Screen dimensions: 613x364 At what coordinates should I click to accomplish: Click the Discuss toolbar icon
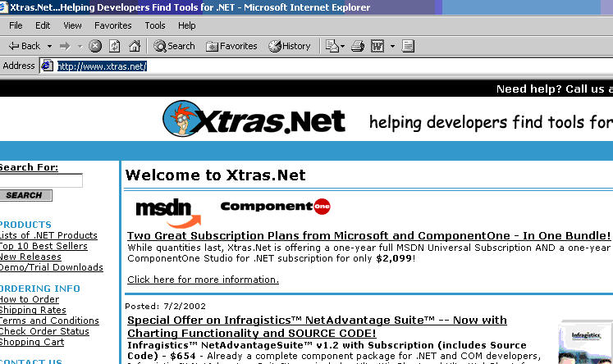[x=408, y=46]
